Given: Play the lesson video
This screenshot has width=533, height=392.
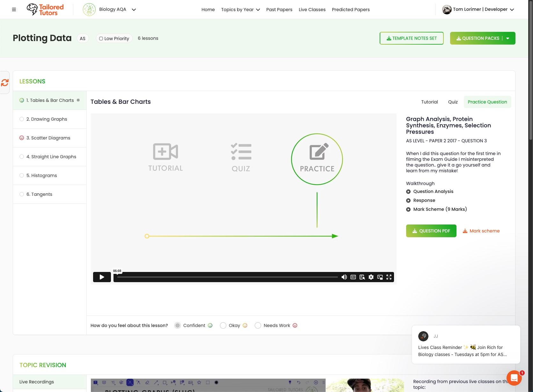Looking at the screenshot, I should (102, 277).
